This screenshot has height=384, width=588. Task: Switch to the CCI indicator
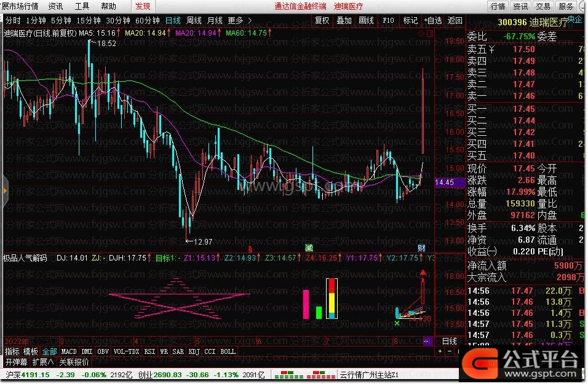(210, 351)
